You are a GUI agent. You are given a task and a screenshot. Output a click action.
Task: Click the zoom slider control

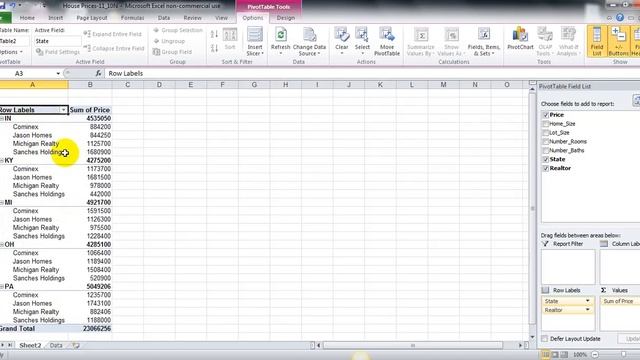[x=623, y=355]
